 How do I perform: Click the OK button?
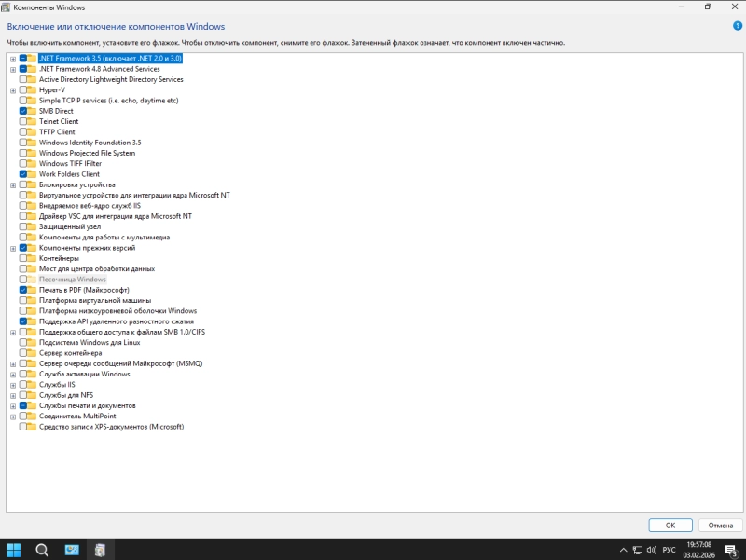[670, 525]
